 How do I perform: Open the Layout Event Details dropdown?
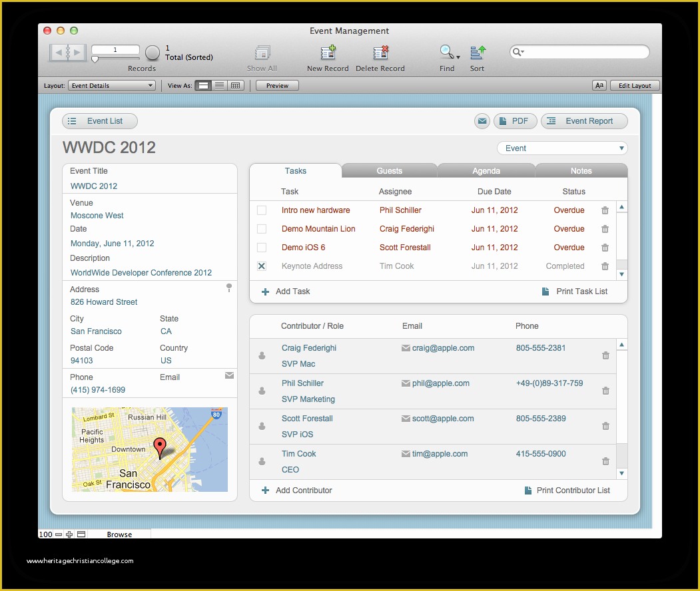point(112,86)
